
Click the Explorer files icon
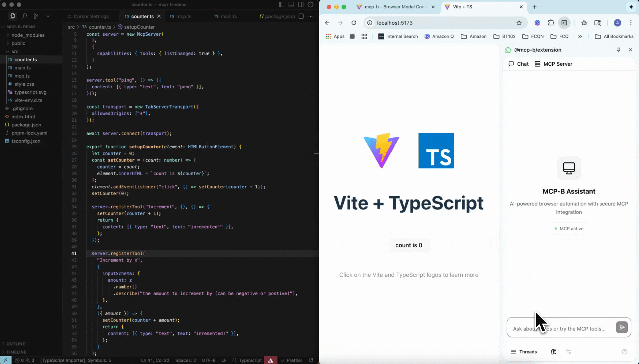point(12,16)
